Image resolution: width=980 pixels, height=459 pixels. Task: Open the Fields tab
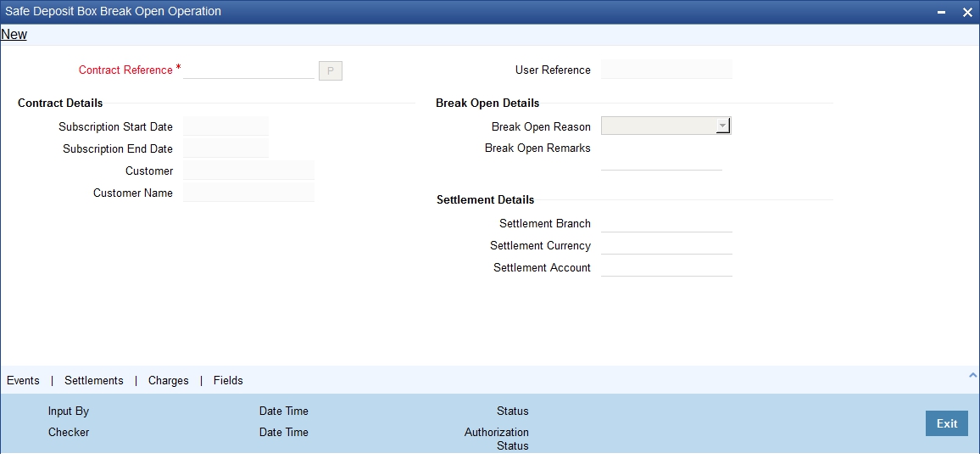[x=228, y=380]
